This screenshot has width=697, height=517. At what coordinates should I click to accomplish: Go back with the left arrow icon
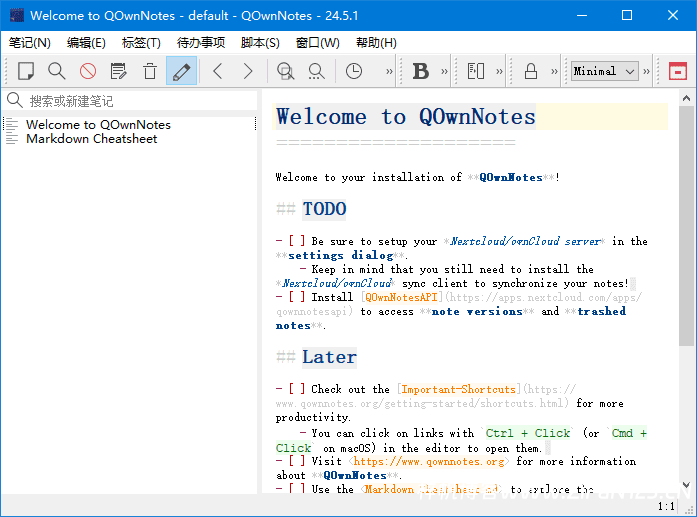pyautogui.click(x=217, y=71)
